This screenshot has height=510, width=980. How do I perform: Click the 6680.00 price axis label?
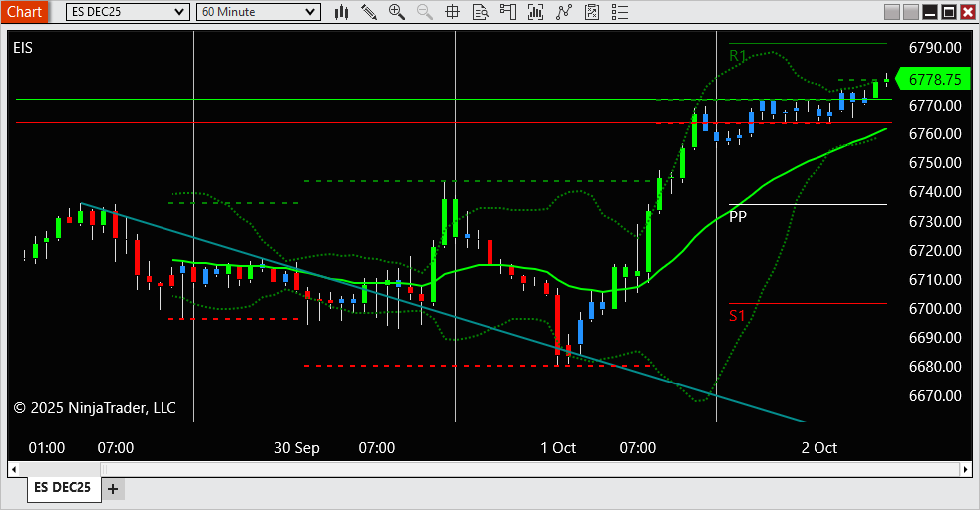coord(935,367)
